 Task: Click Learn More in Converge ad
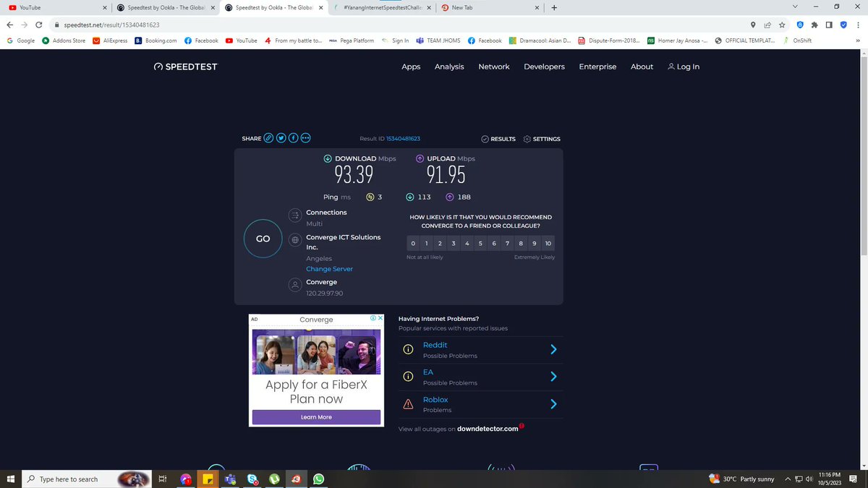[316, 417]
